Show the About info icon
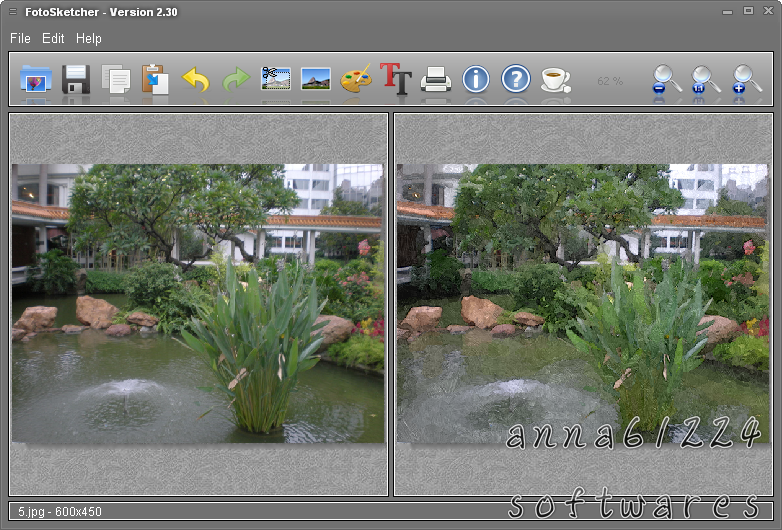Screen dimensions: 782x530 tap(476, 79)
